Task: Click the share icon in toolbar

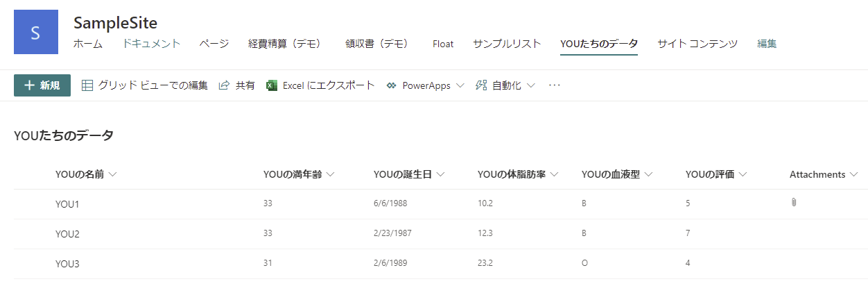Action: click(x=224, y=85)
